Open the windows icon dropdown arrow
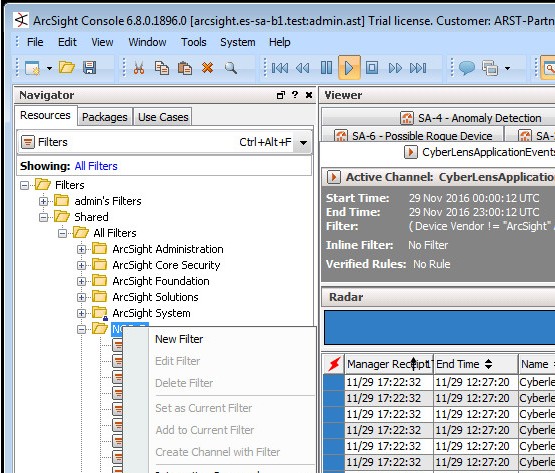The image size is (555, 473). click(x=507, y=68)
